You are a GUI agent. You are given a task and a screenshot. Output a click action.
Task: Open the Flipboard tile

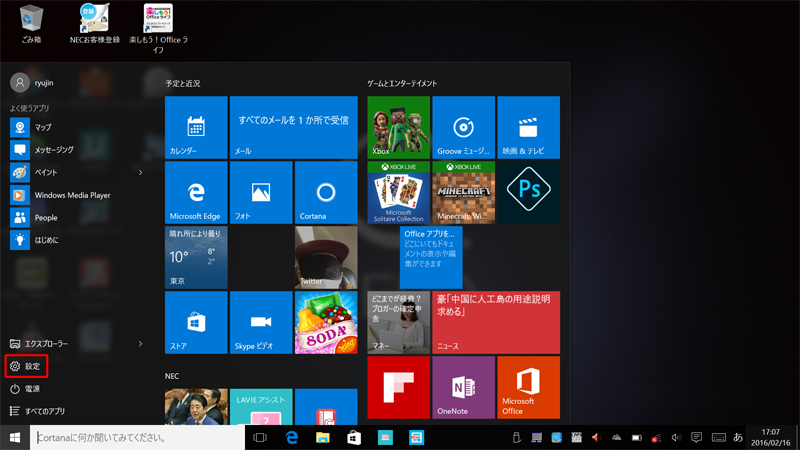pos(398,387)
